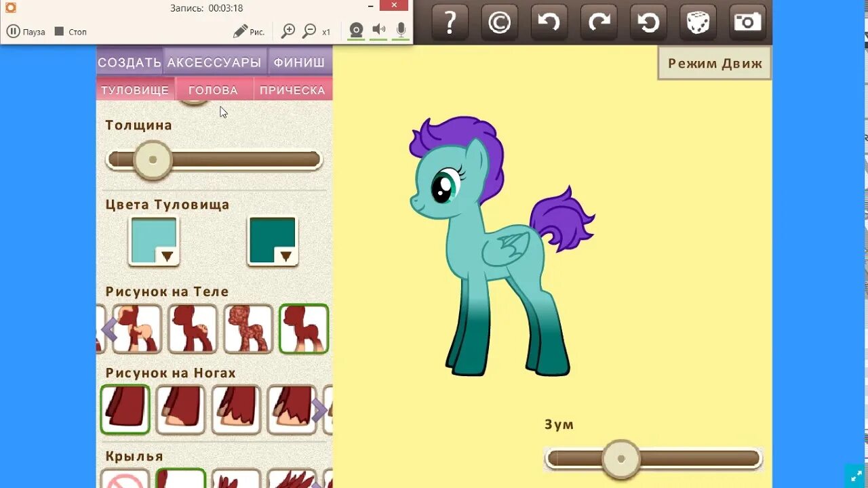This screenshot has width=868, height=488.
Task: Redo the last change
Action: [599, 22]
